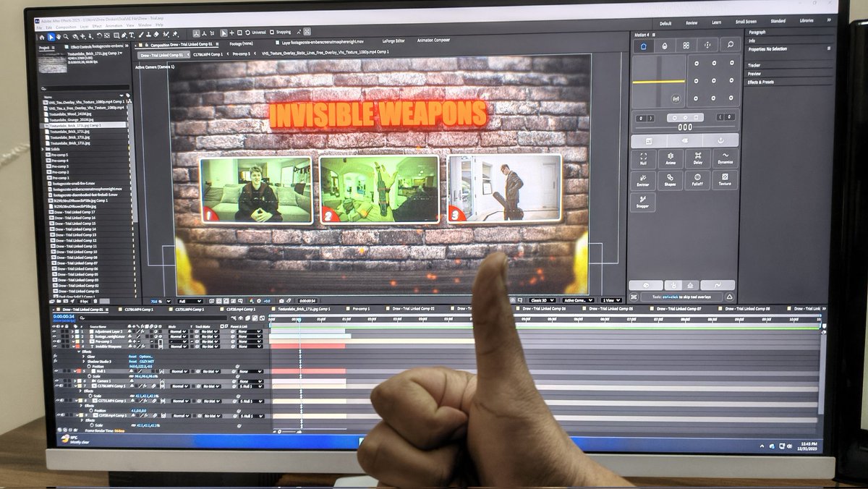Expand the Camera 1 layer twirl

(x=75, y=381)
